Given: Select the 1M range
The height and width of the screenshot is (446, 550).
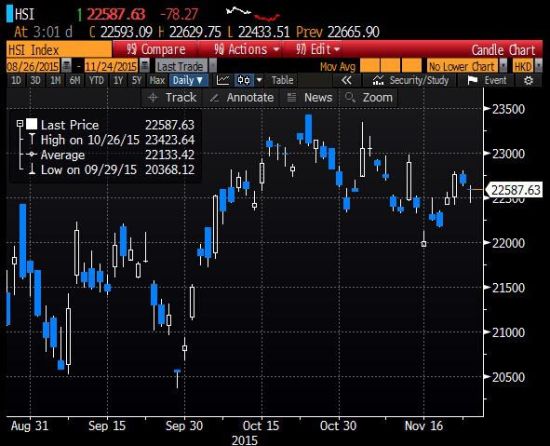Looking at the screenshot, I should pyautogui.click(x=55, y=80).
